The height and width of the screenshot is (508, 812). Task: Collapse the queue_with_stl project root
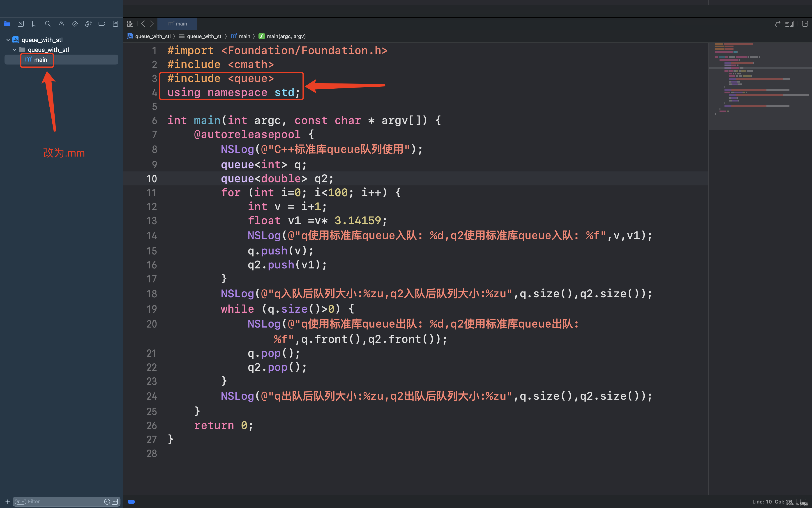point(8,40)
